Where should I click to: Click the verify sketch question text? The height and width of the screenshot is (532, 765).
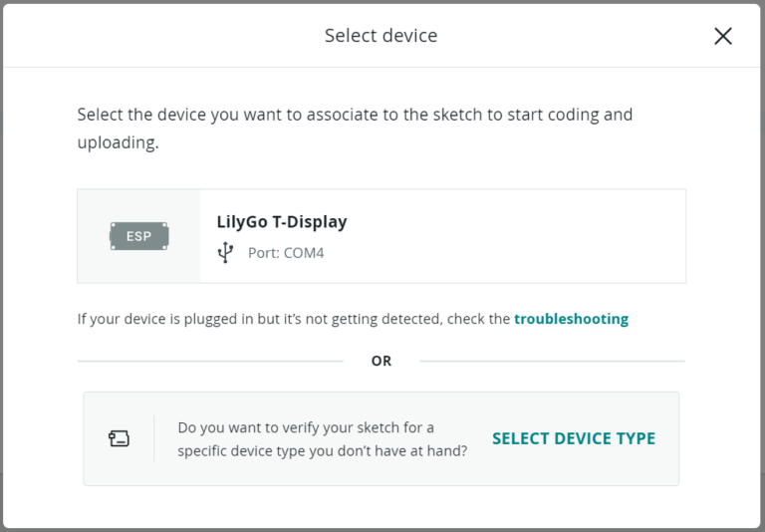(x=322, y=438)
